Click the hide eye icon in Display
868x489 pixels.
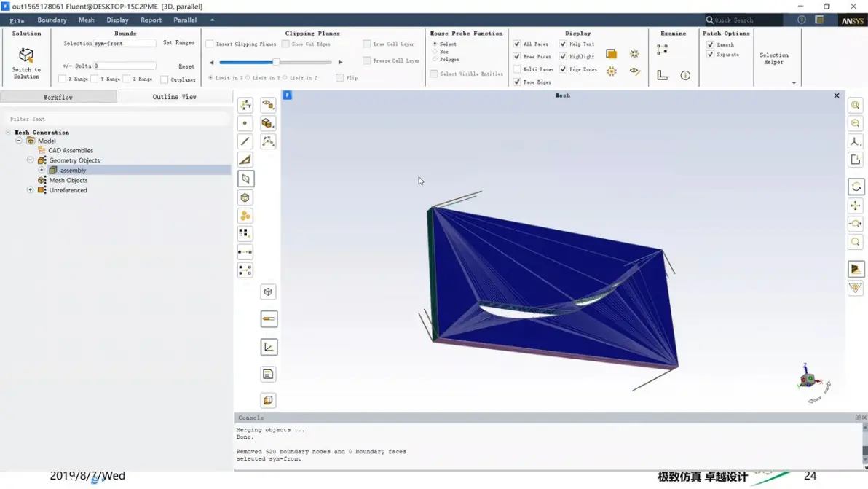(635, 71)
